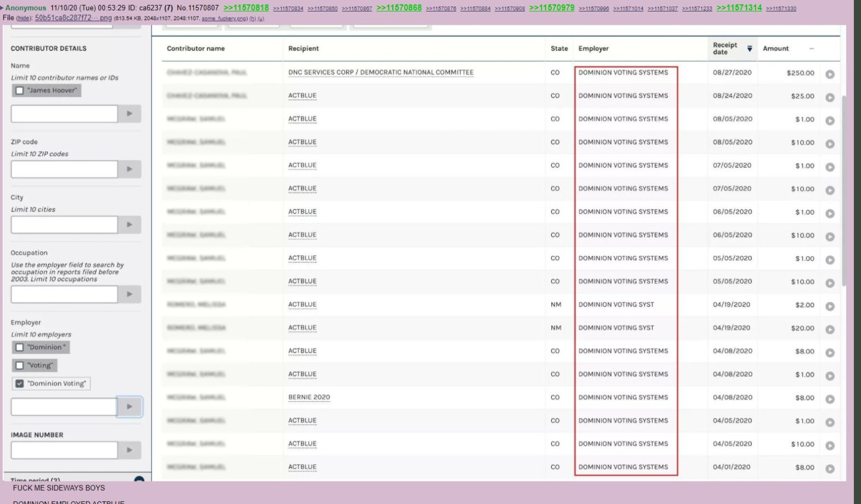
Task: Open the DNC Services Corp recipient link
Action: [381, 73]
